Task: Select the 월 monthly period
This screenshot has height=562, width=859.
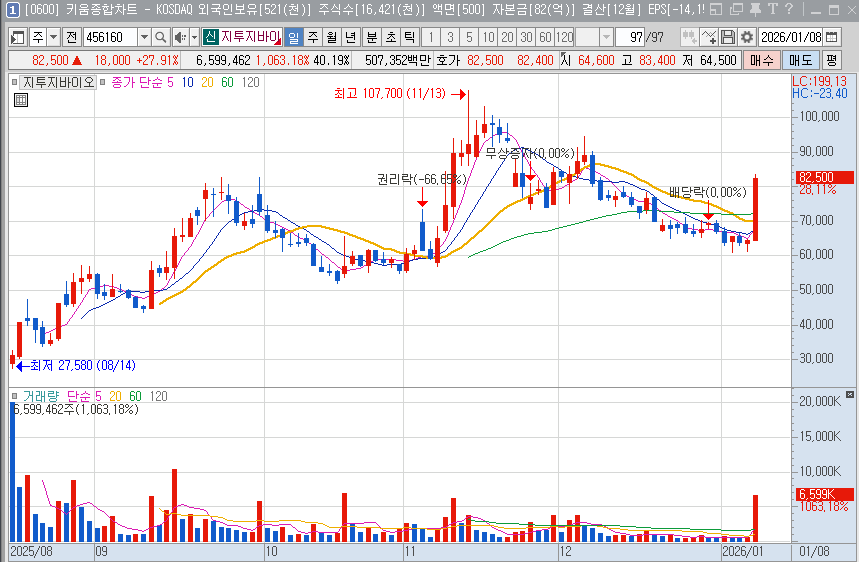Action: pyautogui.click(x=332, y=37)
